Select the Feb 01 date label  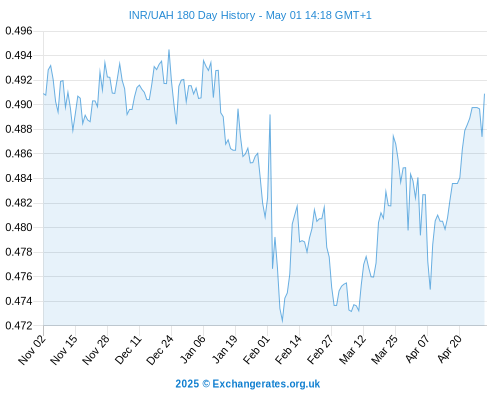click(256, 349)
